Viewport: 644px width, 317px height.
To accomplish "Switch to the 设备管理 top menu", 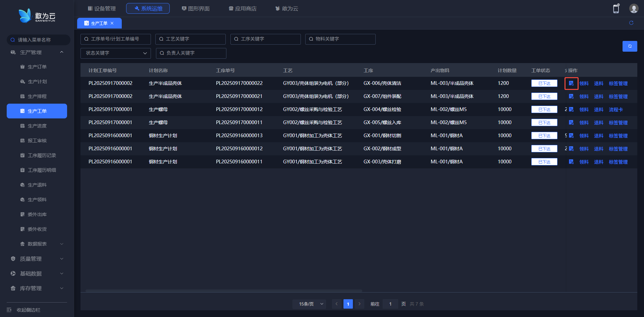I will pos(102,8).
